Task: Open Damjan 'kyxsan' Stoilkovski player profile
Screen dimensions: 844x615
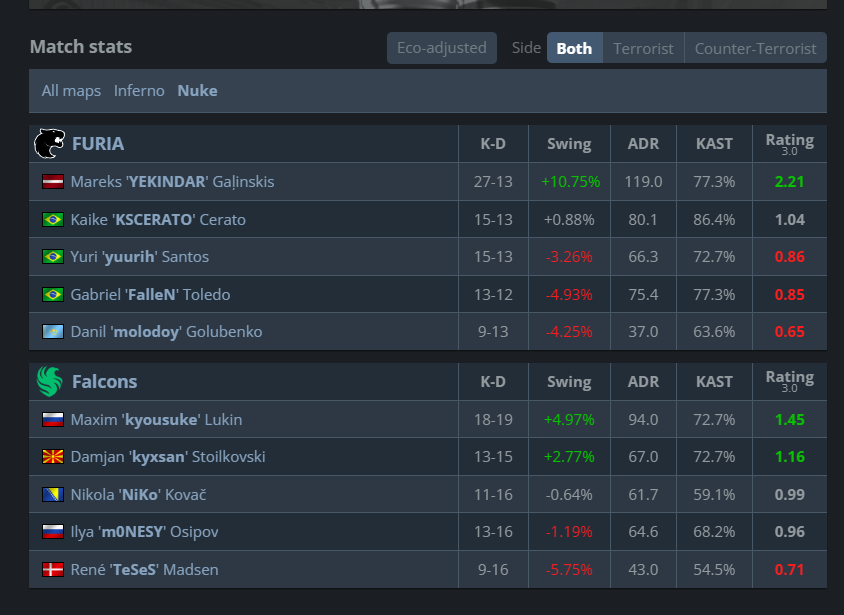Action: click(168, 457)
